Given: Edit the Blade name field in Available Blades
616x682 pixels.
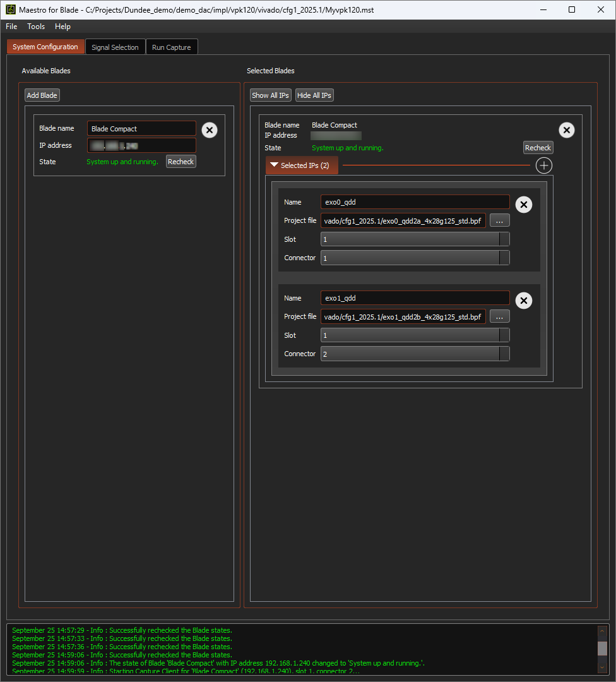Looking at the screenshot, I should (x=142, y=129).
